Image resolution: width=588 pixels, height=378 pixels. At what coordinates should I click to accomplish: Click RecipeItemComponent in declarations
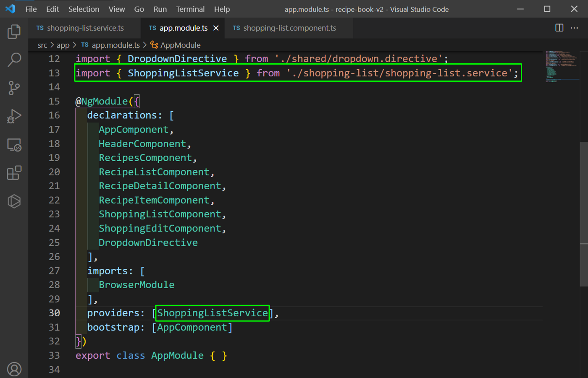tap(154, 200)
